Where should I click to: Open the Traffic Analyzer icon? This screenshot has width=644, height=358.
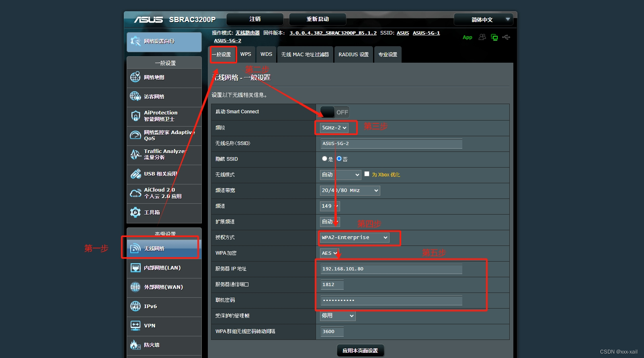coord(135,154)
